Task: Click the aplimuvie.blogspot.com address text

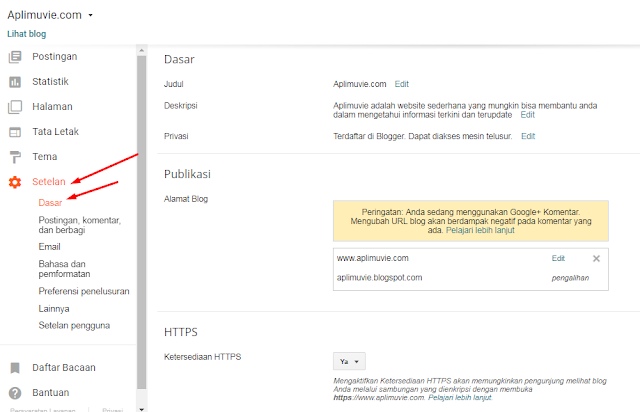Action: click(x=379, y=278)
